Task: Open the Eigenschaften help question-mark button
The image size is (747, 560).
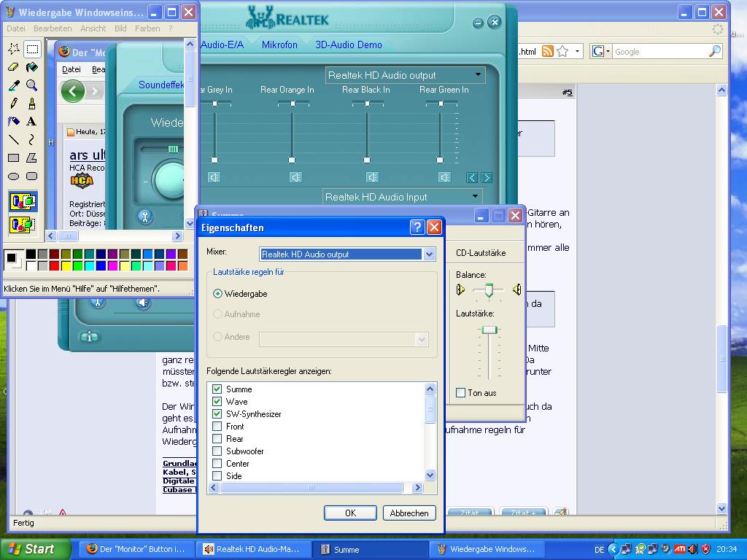Action: pos(417,227)
